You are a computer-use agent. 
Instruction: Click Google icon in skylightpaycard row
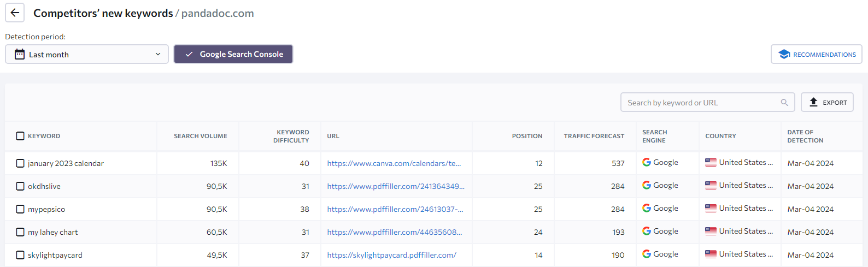click(647, 254)
